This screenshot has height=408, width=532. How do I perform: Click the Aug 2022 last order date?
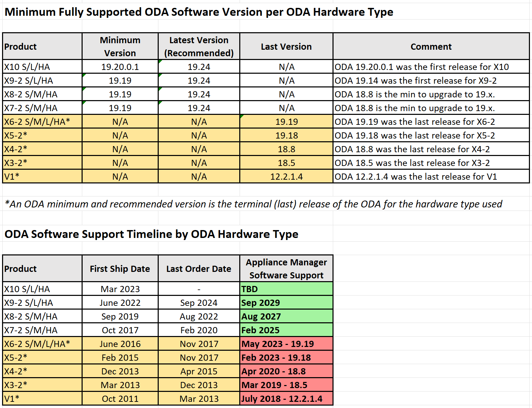199,316
